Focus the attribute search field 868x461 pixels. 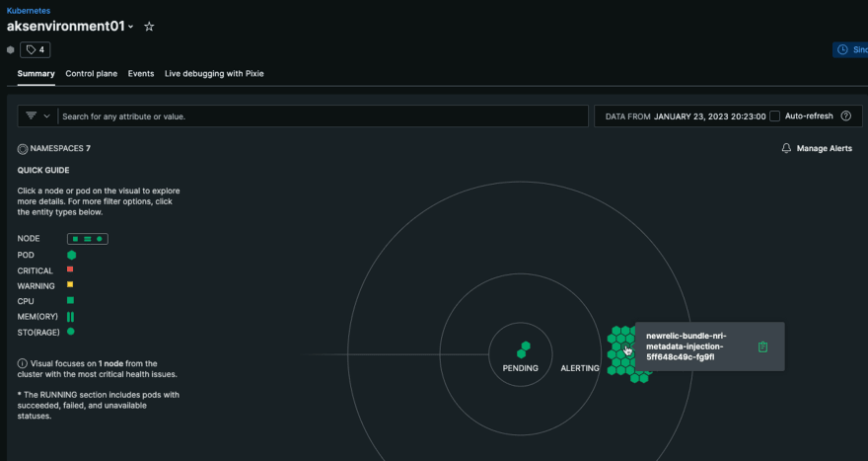(323, 116)
